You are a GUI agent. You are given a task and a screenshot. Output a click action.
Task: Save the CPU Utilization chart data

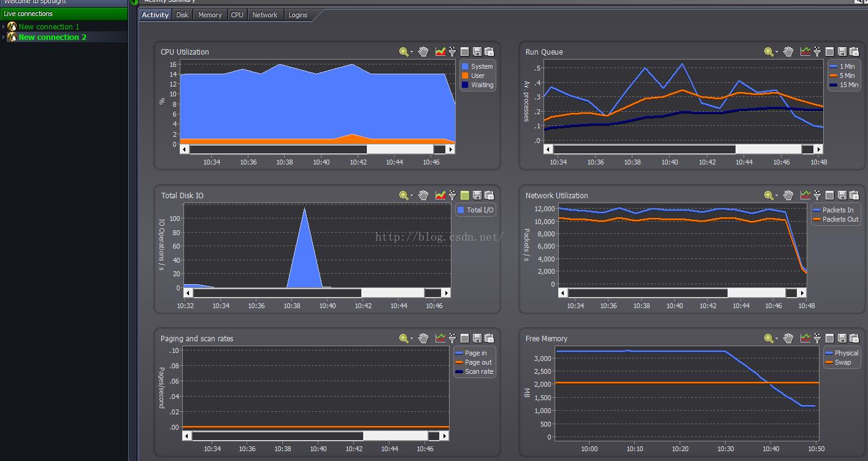[x=477, y=52]
